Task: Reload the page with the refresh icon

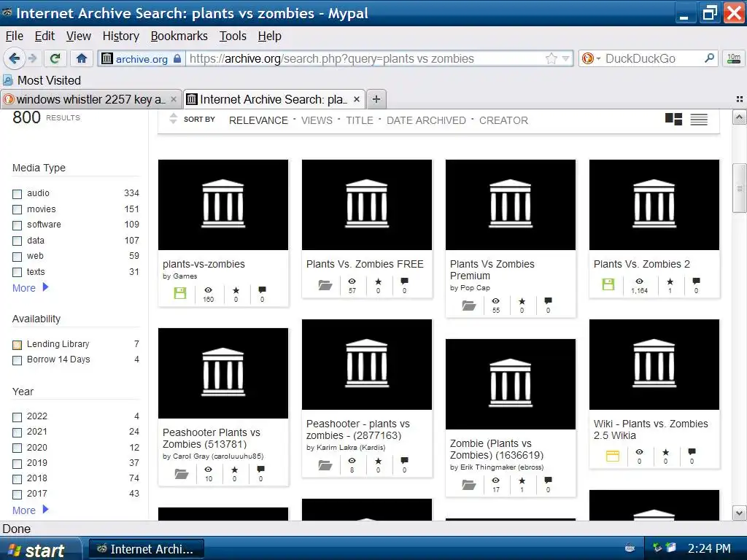Action: coord(55,58)
